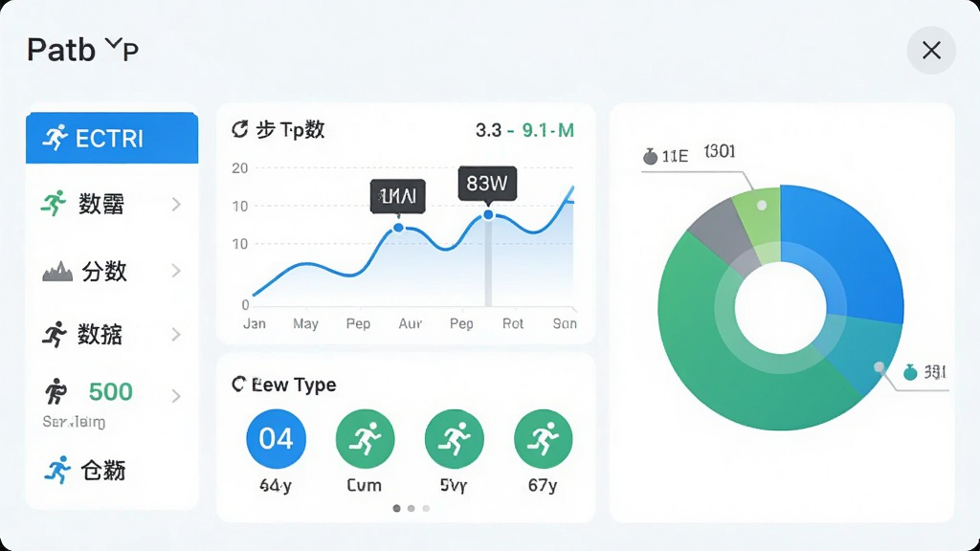Click gray stopwatch icon beside 11E legend
This screenshot has height=551, width=980.
point(650,156)
